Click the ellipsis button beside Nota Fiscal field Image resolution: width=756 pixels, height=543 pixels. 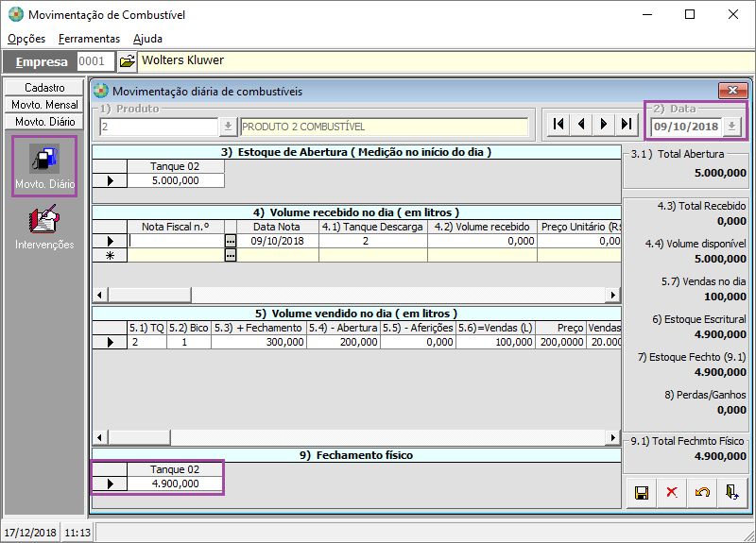pyautogui.click(x=231, y=241)
